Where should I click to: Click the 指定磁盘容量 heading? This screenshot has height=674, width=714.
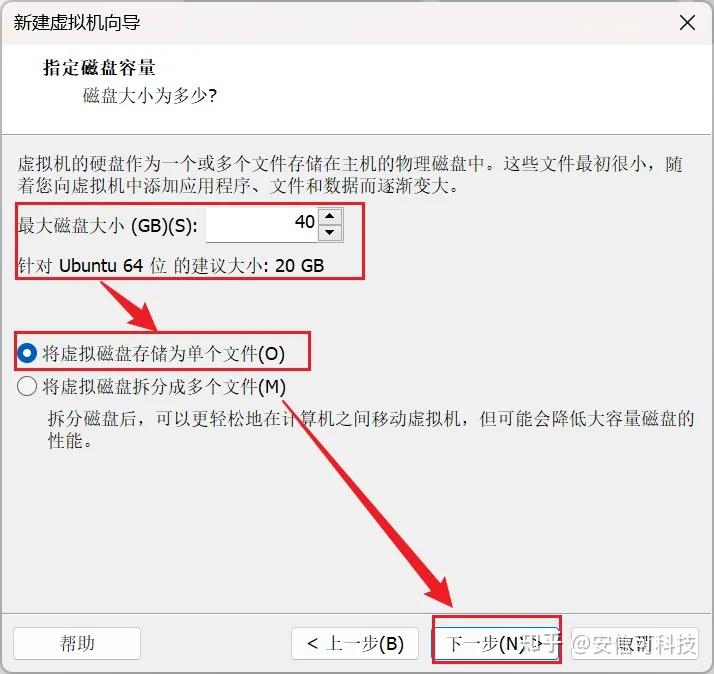coord(99,68)
